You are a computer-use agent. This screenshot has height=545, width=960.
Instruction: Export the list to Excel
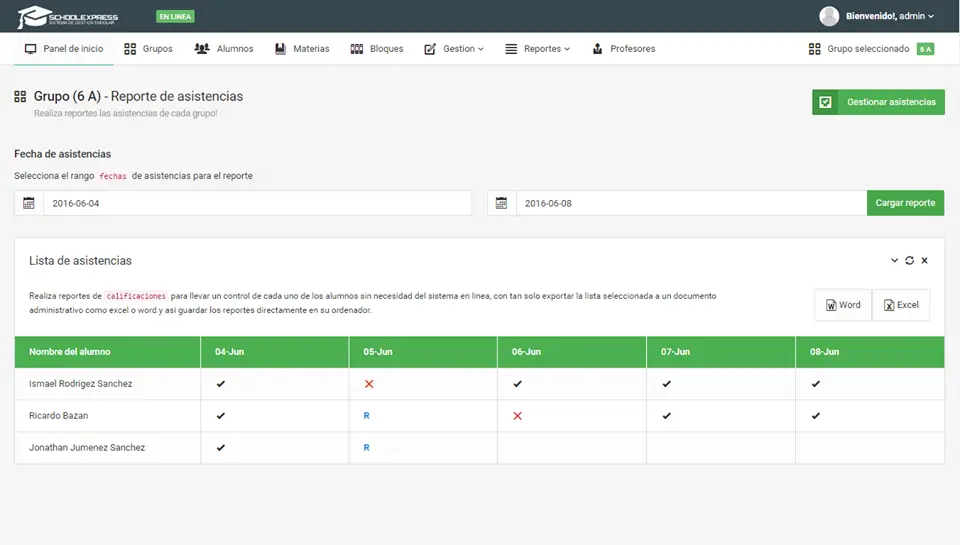[x=901, y=304]
